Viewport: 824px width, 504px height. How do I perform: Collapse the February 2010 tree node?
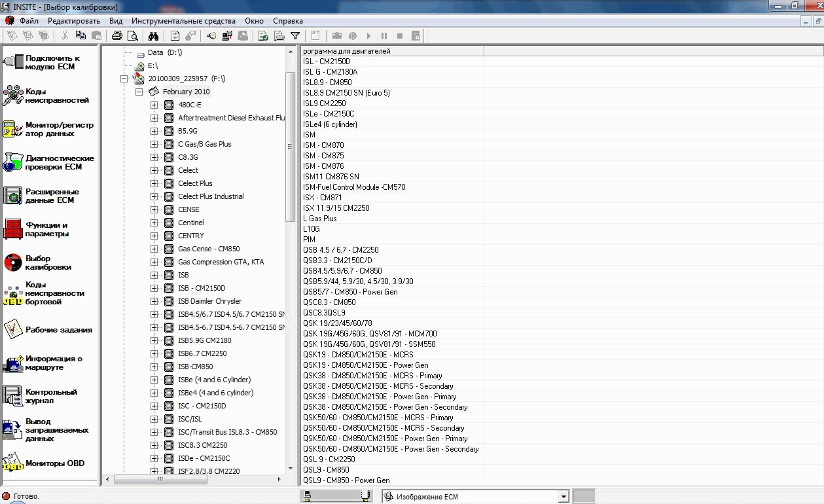[139, 92]
